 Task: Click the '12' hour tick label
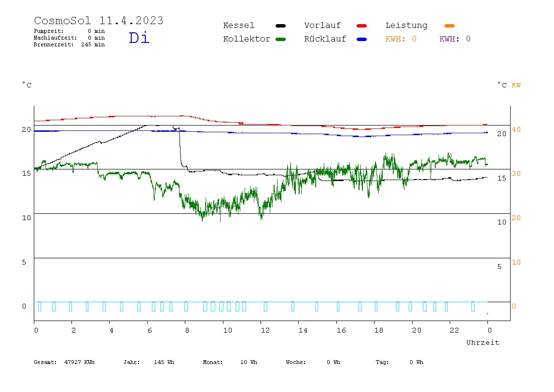point(265,330)
